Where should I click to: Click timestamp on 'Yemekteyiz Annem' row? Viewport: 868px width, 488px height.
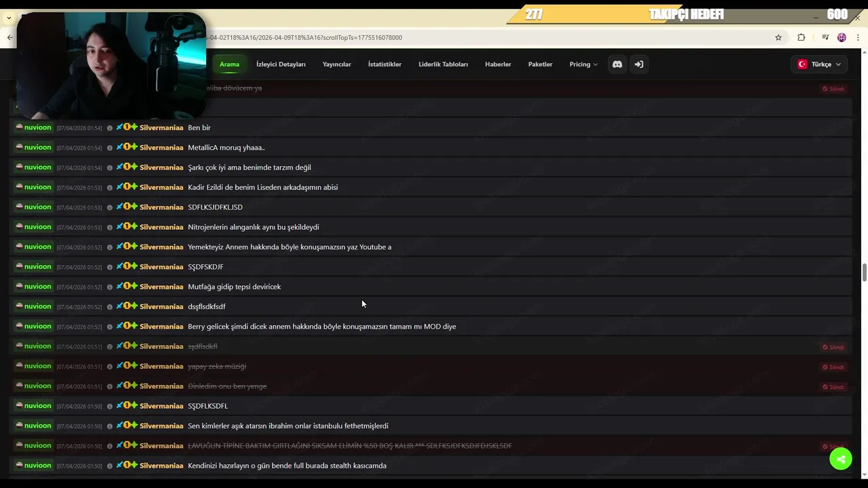click(x=79, y=247)
